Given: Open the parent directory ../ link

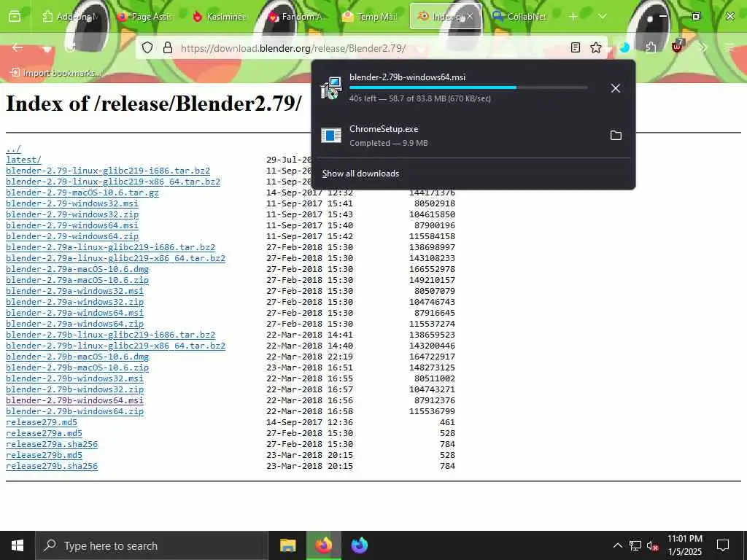Looking at the screenshot, I should point(13,149).
